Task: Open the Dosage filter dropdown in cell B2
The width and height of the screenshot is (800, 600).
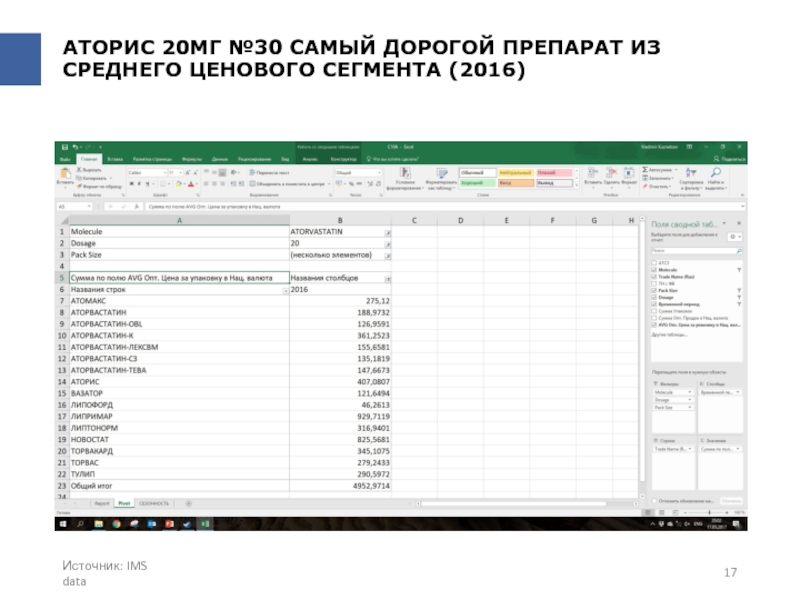Action: click(387, 243)
